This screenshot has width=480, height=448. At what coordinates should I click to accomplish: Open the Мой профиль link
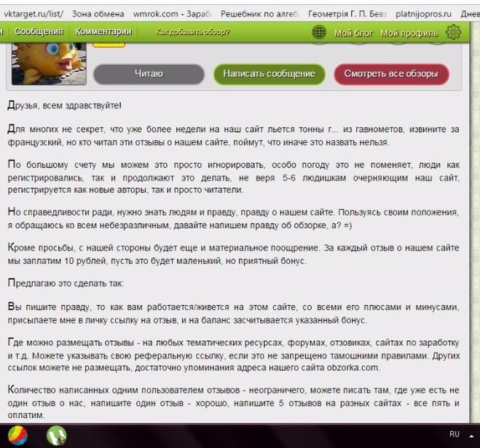click(x=409, y=33)
